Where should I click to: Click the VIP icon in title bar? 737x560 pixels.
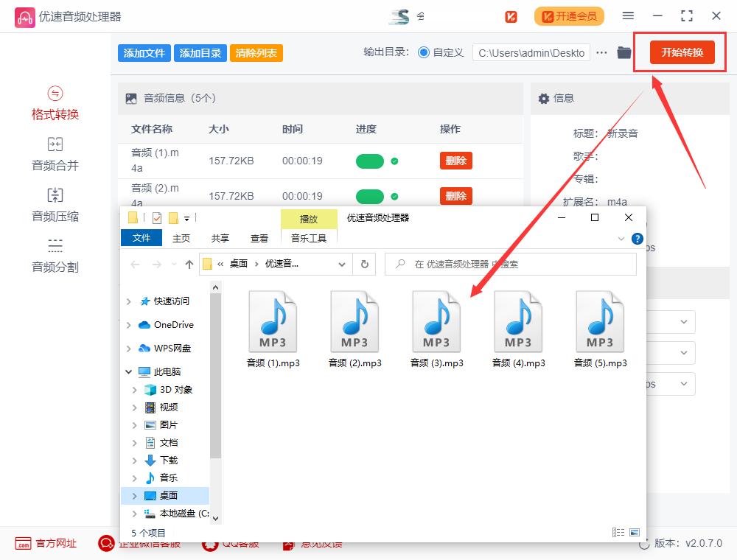click(512, 15)
